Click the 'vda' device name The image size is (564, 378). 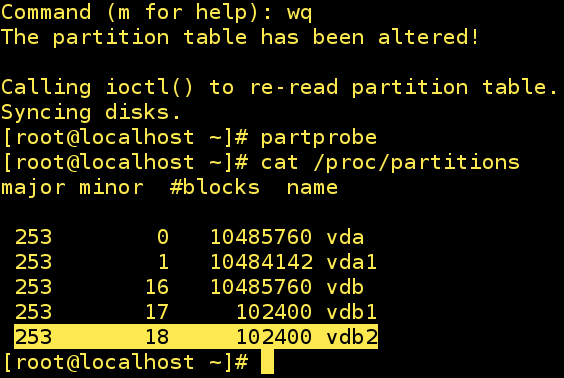[x=345, y=237]
